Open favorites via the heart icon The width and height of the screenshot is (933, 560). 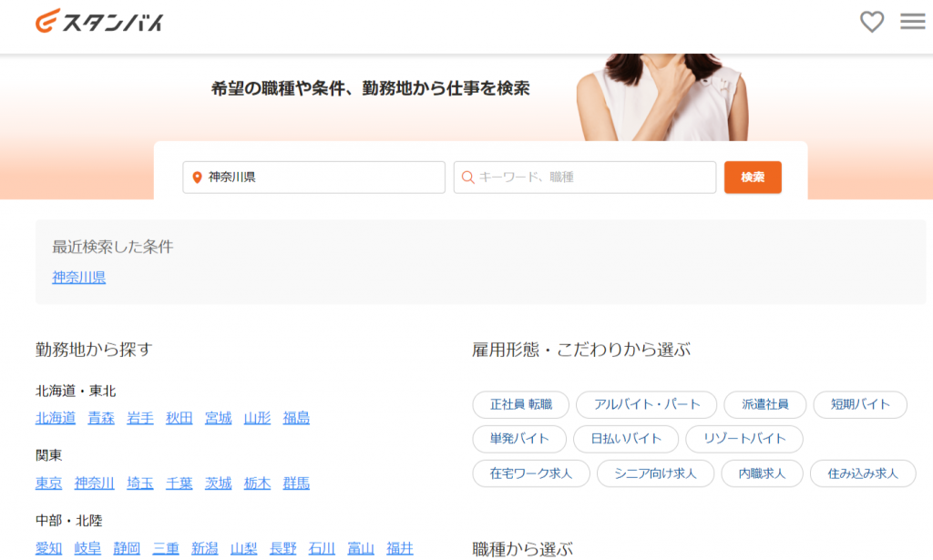872,22
